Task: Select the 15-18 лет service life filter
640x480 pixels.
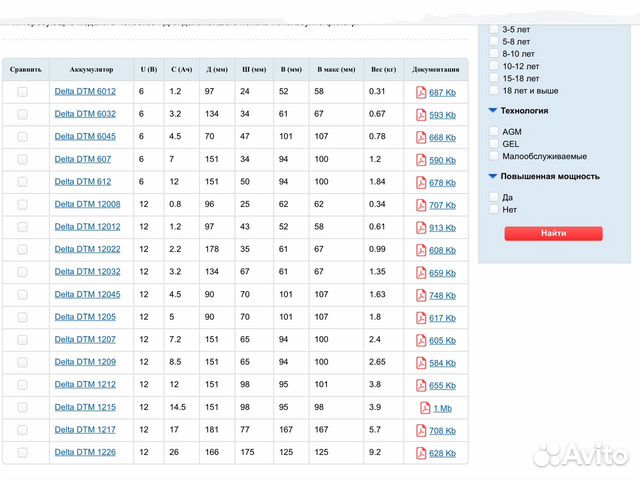Action: coord(494,78)
